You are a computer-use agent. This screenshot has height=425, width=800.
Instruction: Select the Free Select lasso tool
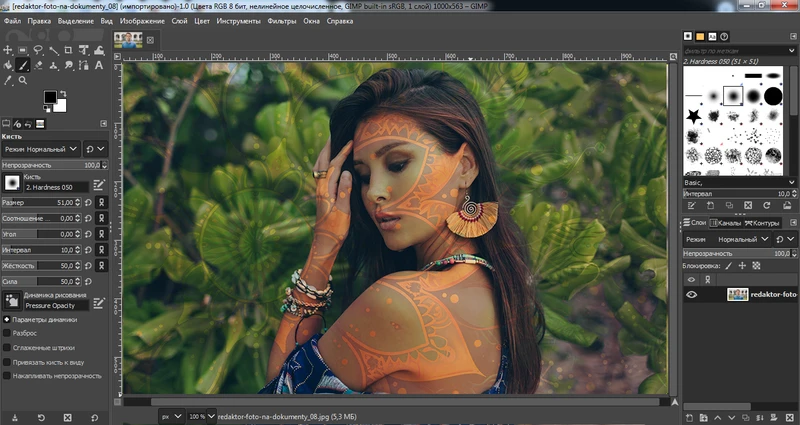pyautogui.click(x=38, y=50)
